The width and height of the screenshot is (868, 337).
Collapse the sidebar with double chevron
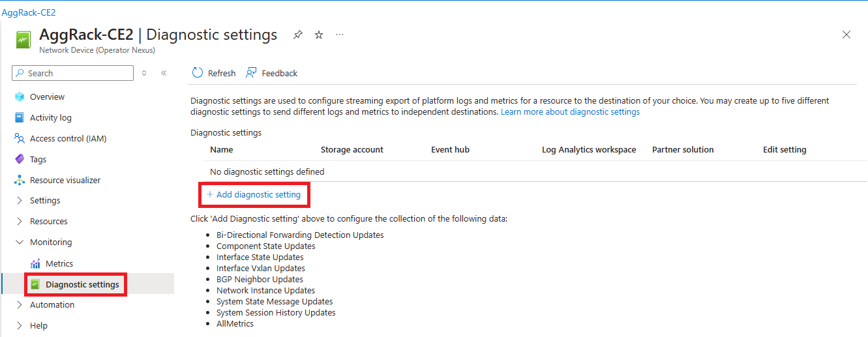click(x=164, y=73)
